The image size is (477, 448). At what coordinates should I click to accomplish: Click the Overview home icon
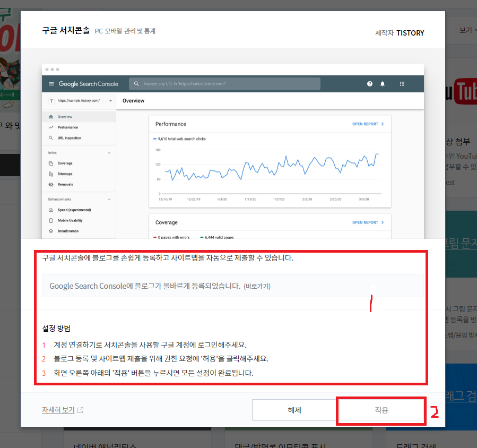pos(51,117)
